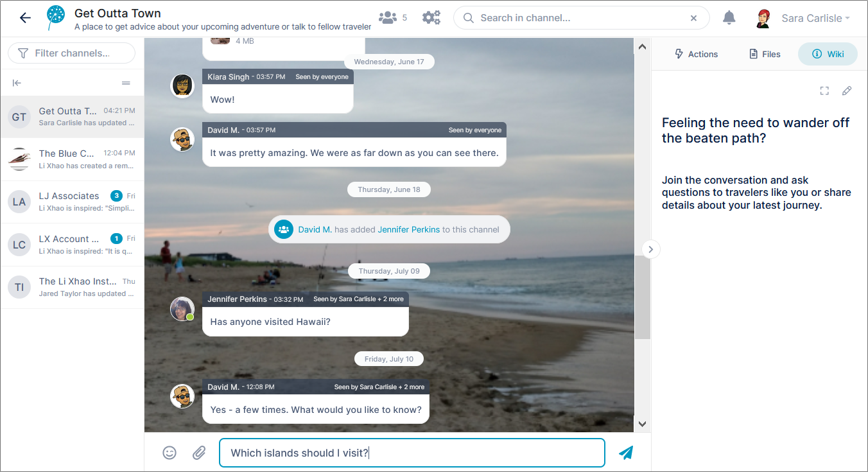Click David M.'s avatar beside 12:08 PM message
This screenshot has width=868, height=472.
tap(182, 396)
